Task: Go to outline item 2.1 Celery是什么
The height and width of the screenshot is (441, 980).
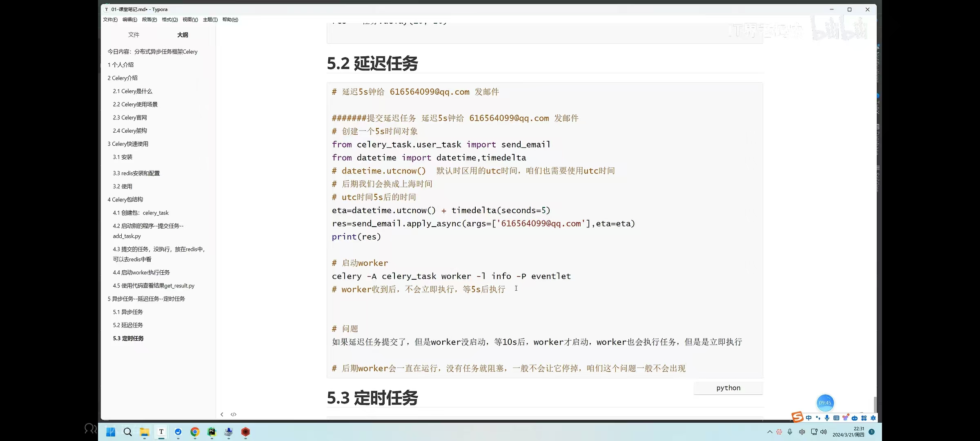Action: click(x=132, y=91)
